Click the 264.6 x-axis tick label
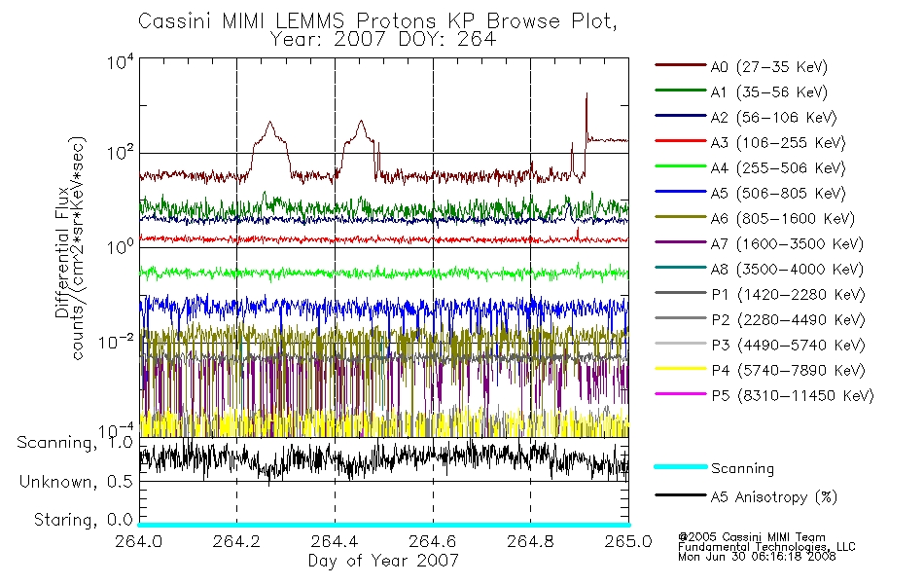Viewport: 924px width, 584px height. tap(433, 541)
